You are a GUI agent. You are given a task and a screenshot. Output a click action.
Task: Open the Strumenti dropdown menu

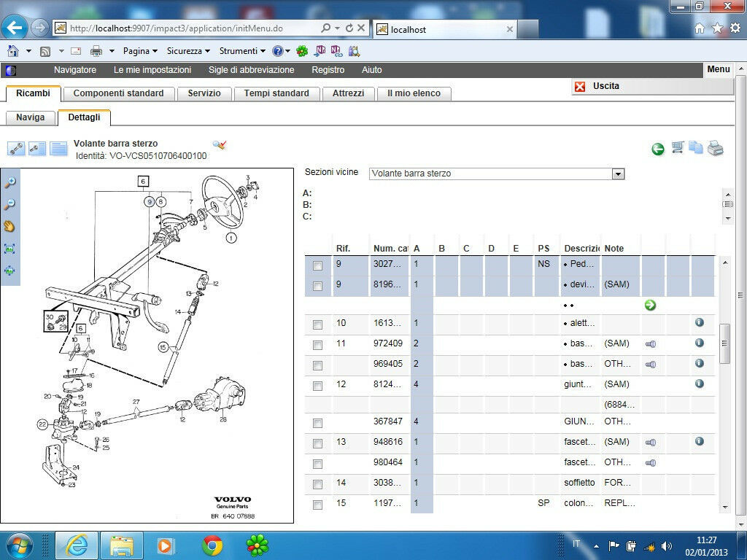click(243, 51)
